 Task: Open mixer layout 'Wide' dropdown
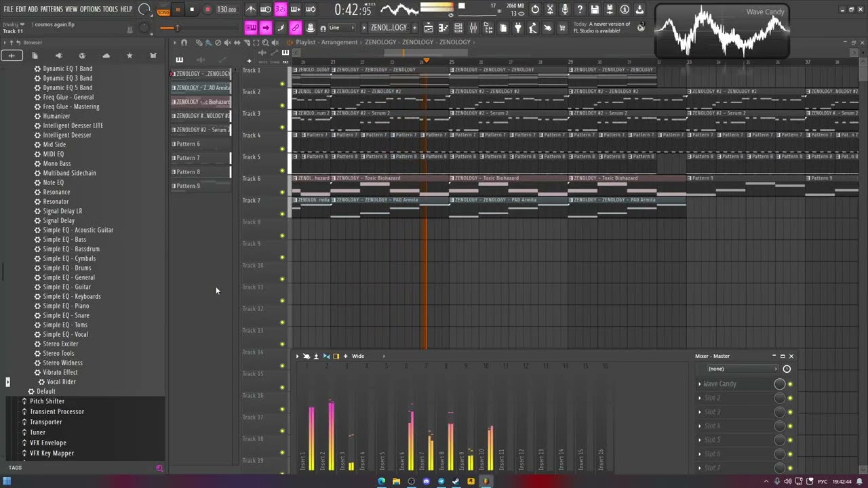(368, 357)
